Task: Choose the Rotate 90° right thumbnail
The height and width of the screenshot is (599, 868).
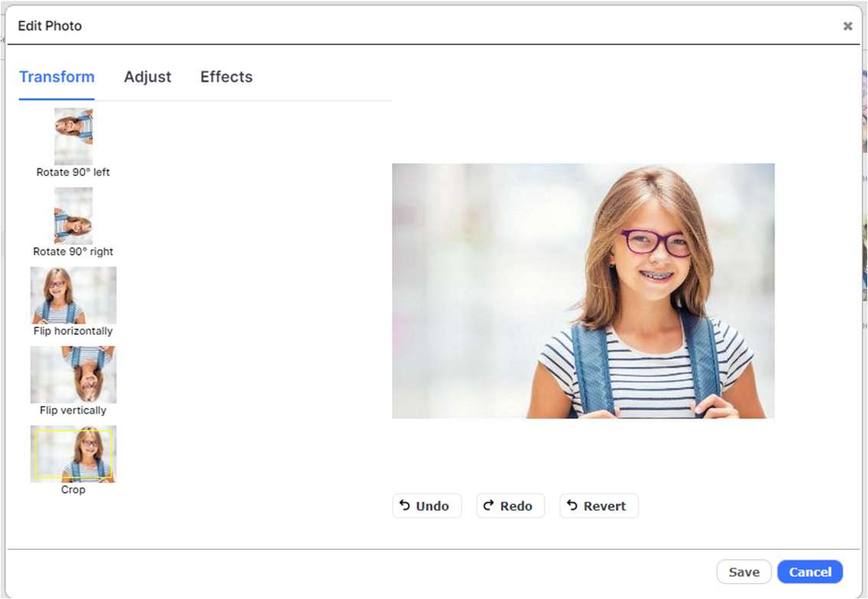Action: [x=73, y=216]
